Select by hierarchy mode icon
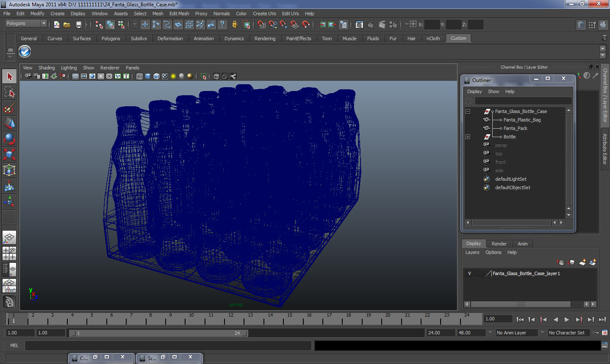 (x=99, y=25)
